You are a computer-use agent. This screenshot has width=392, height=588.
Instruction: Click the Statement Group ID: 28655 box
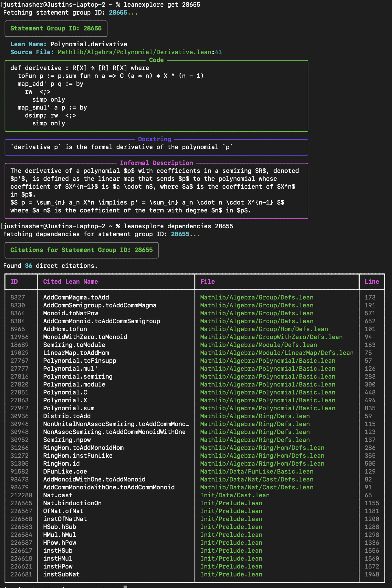[x=56, y=29]
